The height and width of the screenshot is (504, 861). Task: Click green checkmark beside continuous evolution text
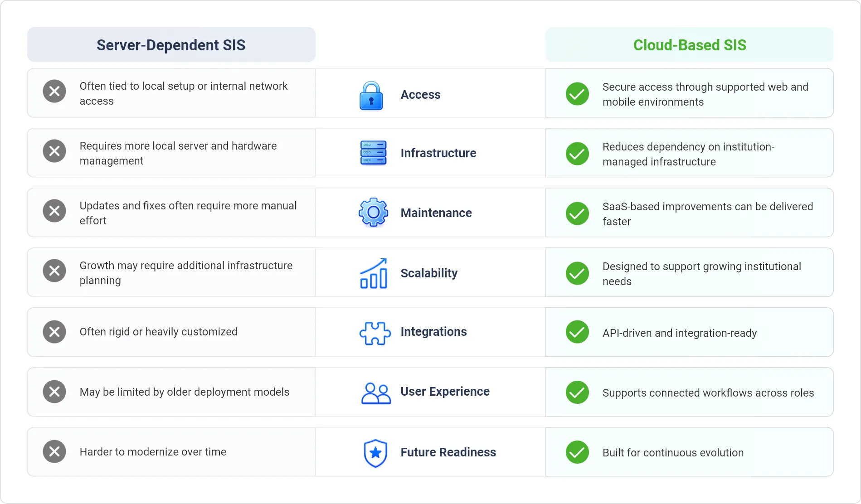[577, 452]
